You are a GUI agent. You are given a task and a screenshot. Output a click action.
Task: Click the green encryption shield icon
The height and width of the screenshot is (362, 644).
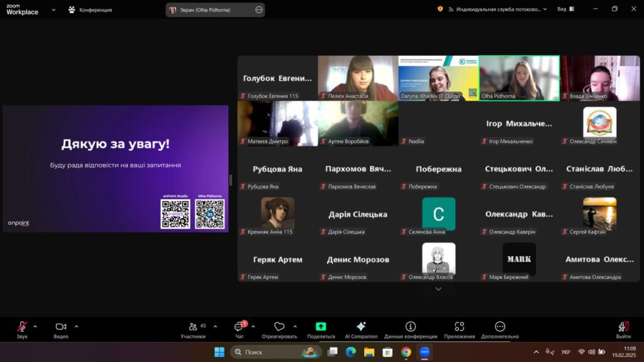coord(440,9)
